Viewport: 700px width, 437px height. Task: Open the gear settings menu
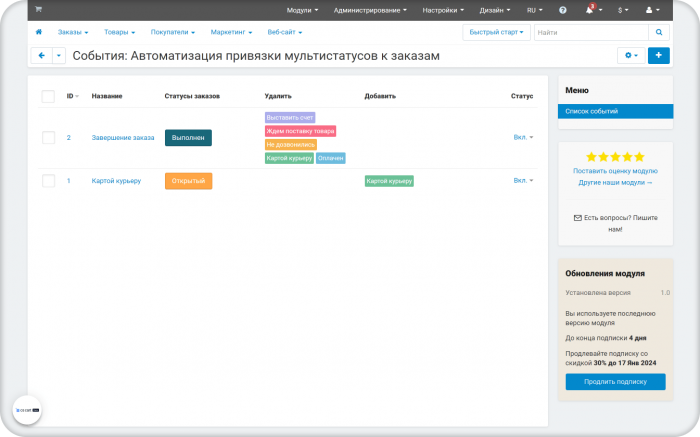(631, 55)
